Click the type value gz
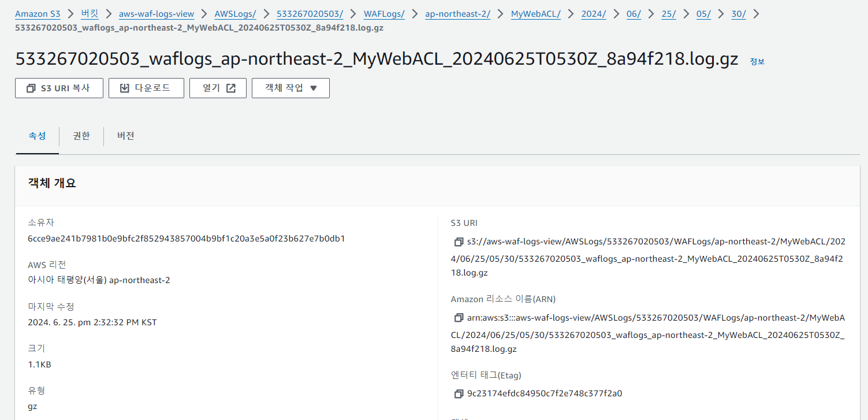The width and height of the screenshot is (868, 420). 32,407
